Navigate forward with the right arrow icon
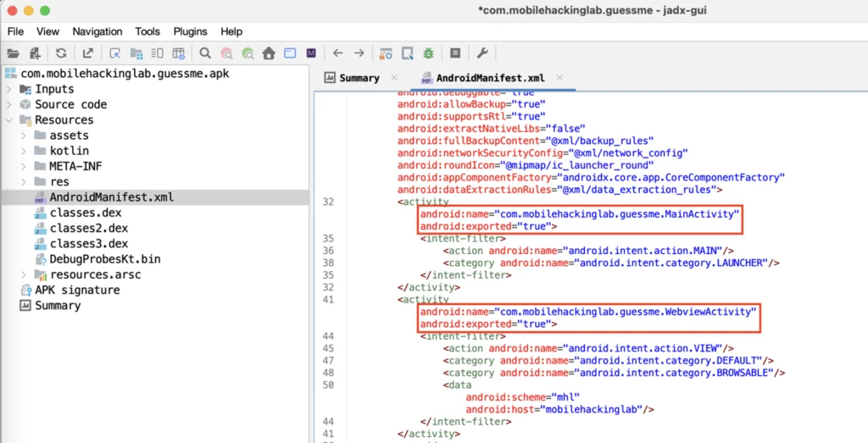Image resolution: width=868 pixels, height=443 pixels. [x=359, y=53]
